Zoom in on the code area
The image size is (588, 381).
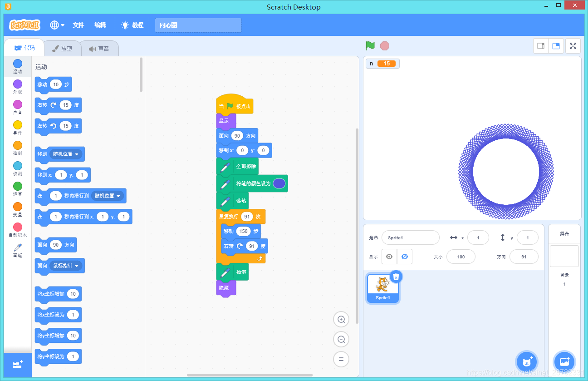tap(341, 319)
